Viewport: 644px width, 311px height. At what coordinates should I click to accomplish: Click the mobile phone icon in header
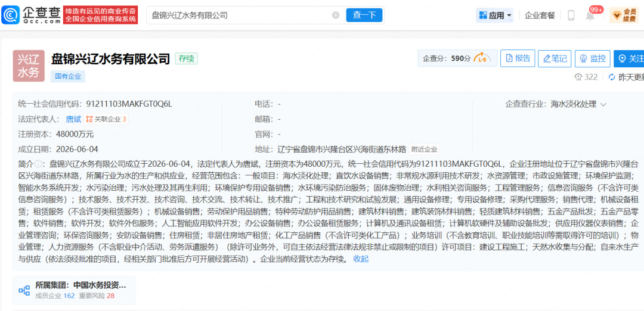click(571, 15)
